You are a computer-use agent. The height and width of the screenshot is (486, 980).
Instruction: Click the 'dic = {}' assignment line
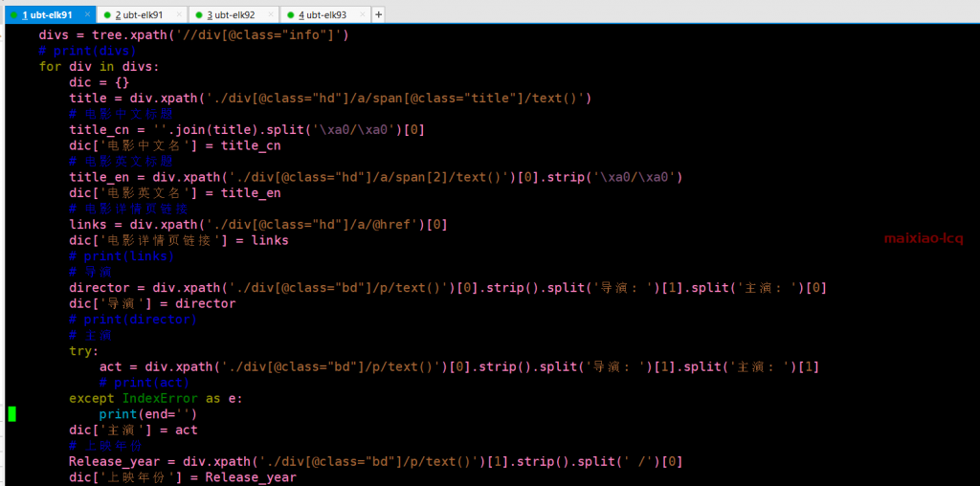(x=99, y=82)
